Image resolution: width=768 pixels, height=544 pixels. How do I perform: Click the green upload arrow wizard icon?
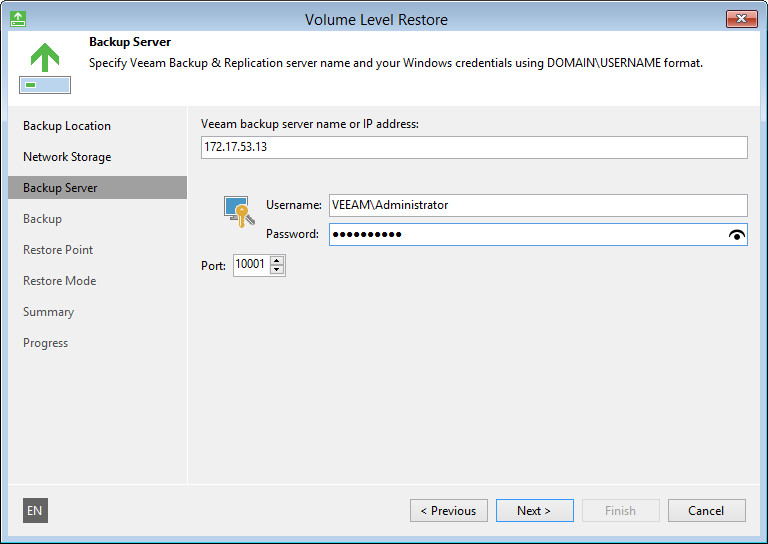click(45, 68)
